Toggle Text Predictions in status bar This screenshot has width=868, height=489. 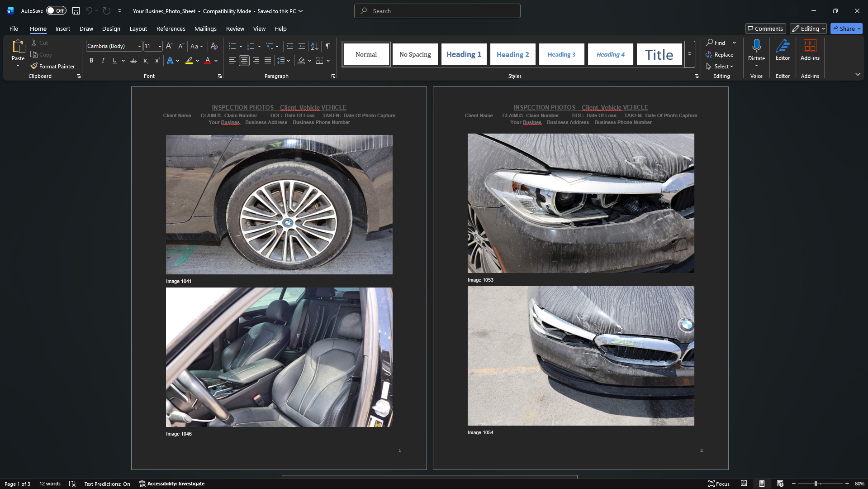tap(107, 483)
